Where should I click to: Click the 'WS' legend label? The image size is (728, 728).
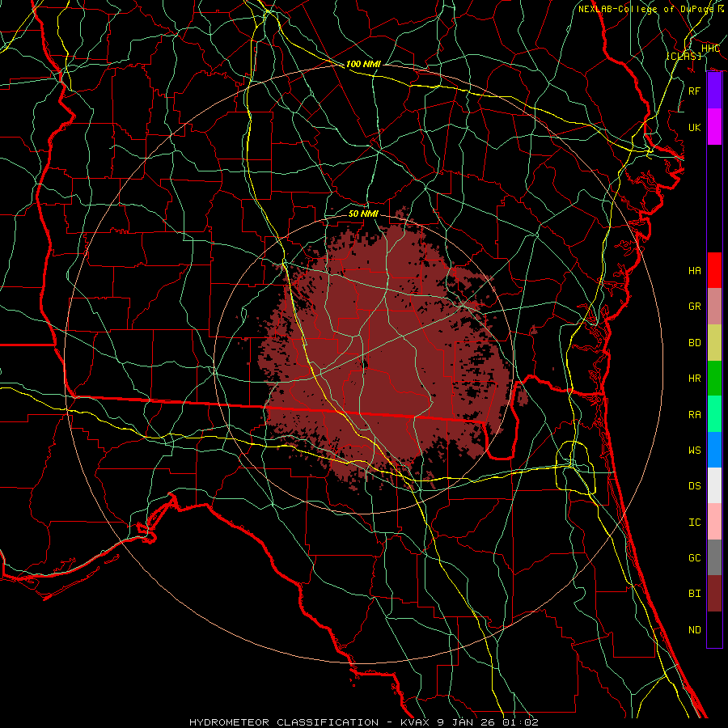tap(695, 450)
